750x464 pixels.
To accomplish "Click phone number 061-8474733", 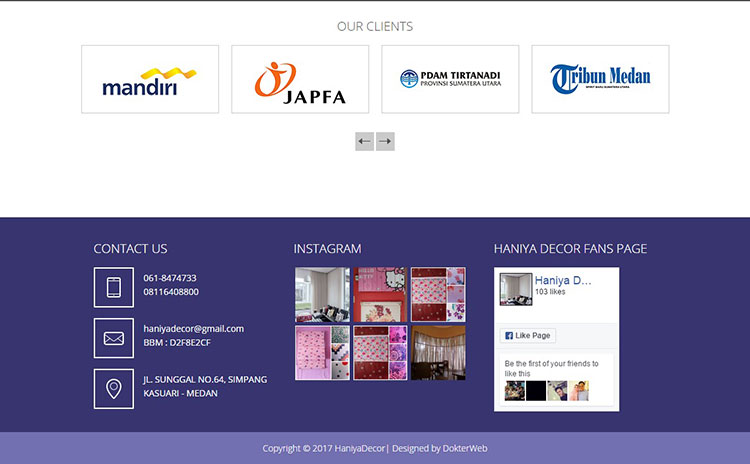I will [170, 278].
